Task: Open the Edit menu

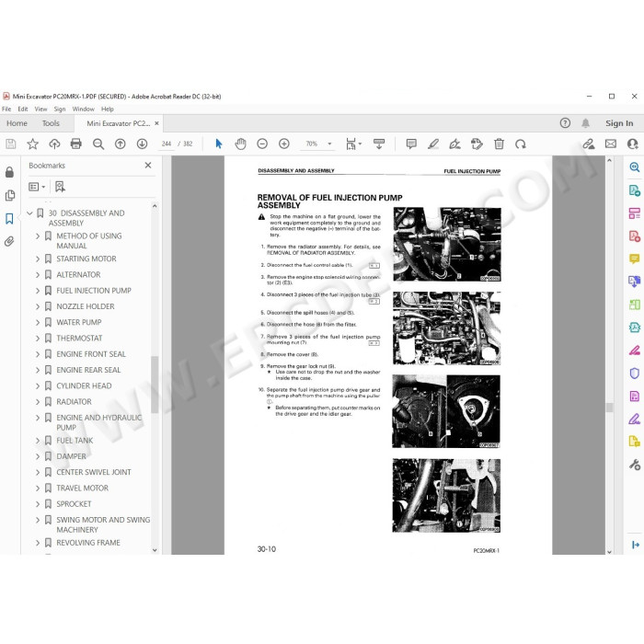Action: click(x=23, y=109)
